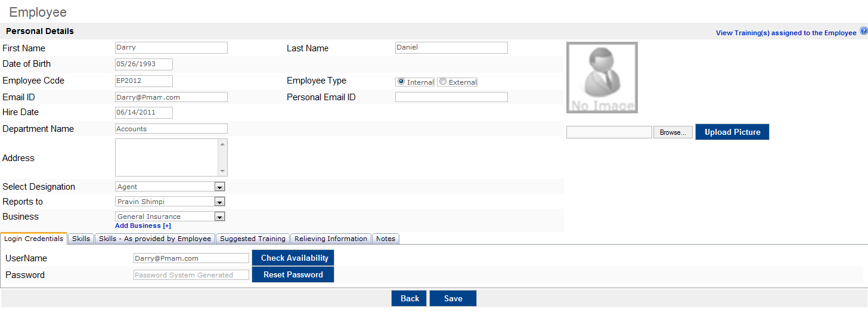
Task: Go to the Relieving Information tab
Action: (x=331, y=239)
